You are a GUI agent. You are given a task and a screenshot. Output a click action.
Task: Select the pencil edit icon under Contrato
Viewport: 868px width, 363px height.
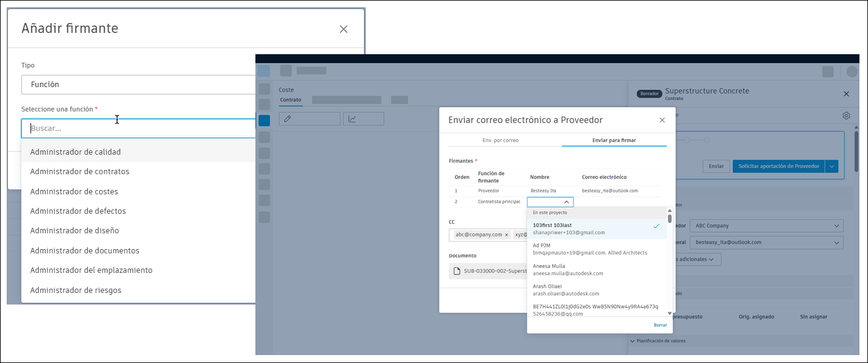click(309, 118)
